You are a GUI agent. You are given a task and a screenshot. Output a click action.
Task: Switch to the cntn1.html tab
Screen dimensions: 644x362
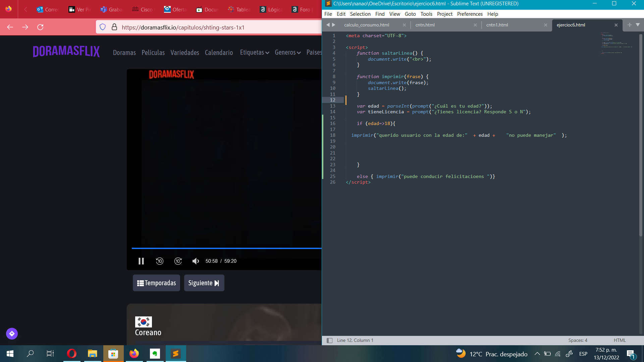tap(497, 25)
